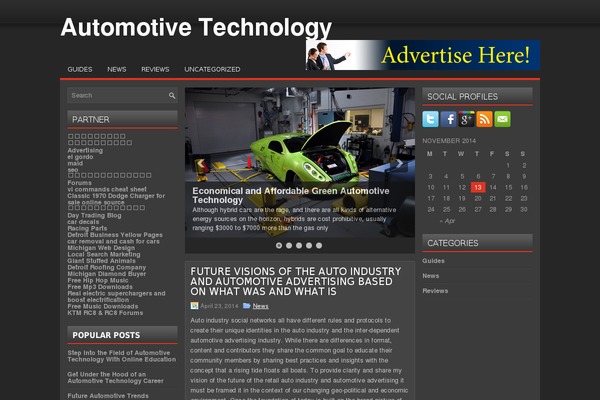Click the calendar icon beside April 23, 2014
Image resolution: width=600 pixels, height=400 pixels.
click(x=194, y=306)
